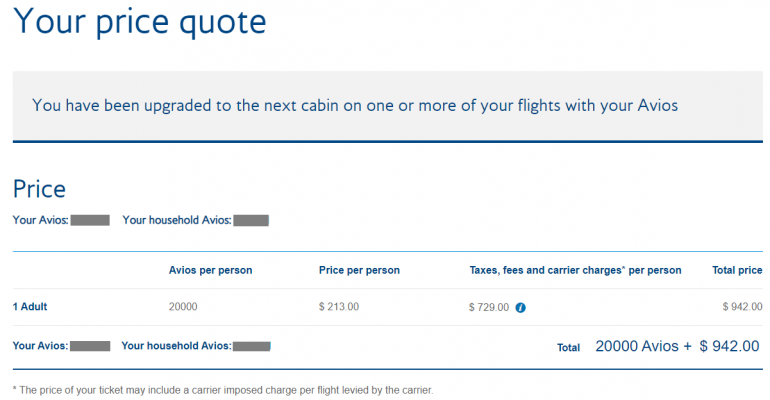Click "Your household Avios" label under Price heading
Screen dimensions: 770x400
tap(176, 219)
